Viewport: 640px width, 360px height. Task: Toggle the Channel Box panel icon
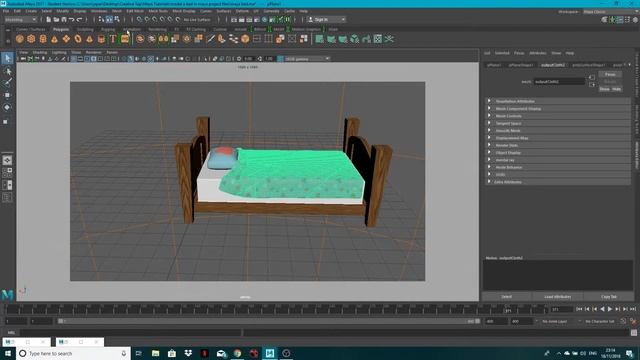(635, 19)
